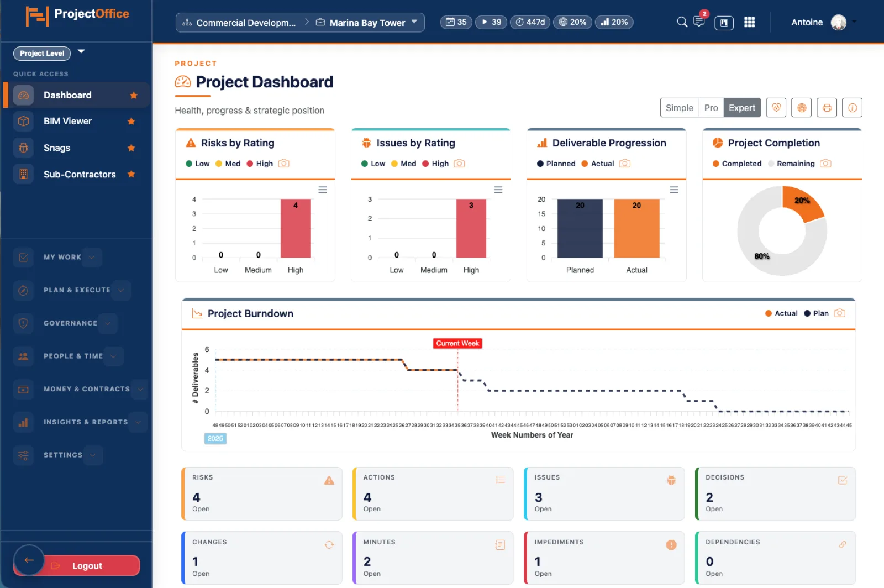This screenshot has height=588, width=884.
Task: Open the Risks by Rating chart hamburger menu
Action: [x=323, y=190]
